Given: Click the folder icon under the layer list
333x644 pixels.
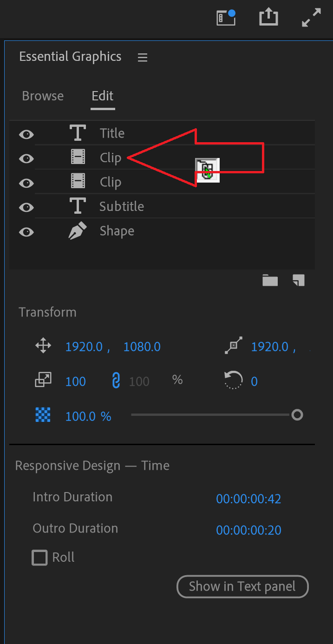Looking at the screenshot, I should (x=270, y=280).
